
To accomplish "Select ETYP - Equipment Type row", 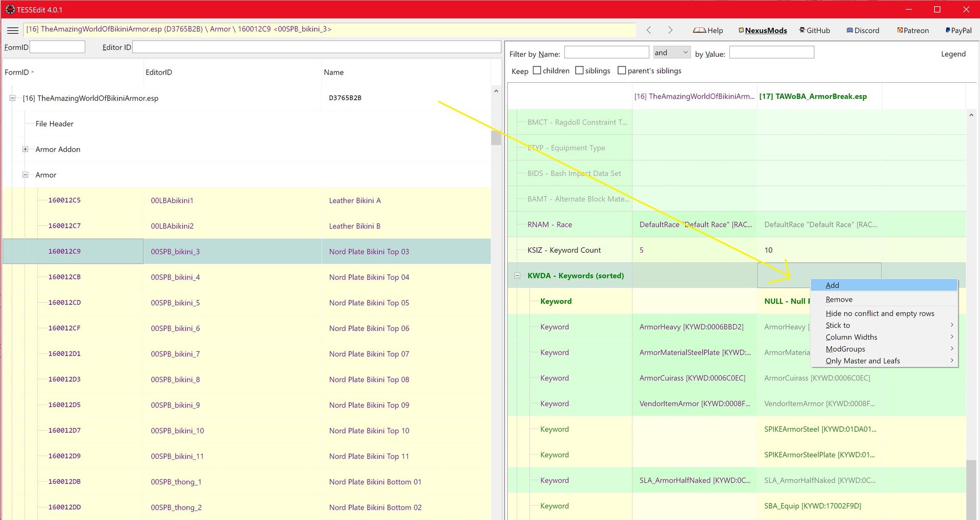I will pyautogui.click(x=566, y=148).
